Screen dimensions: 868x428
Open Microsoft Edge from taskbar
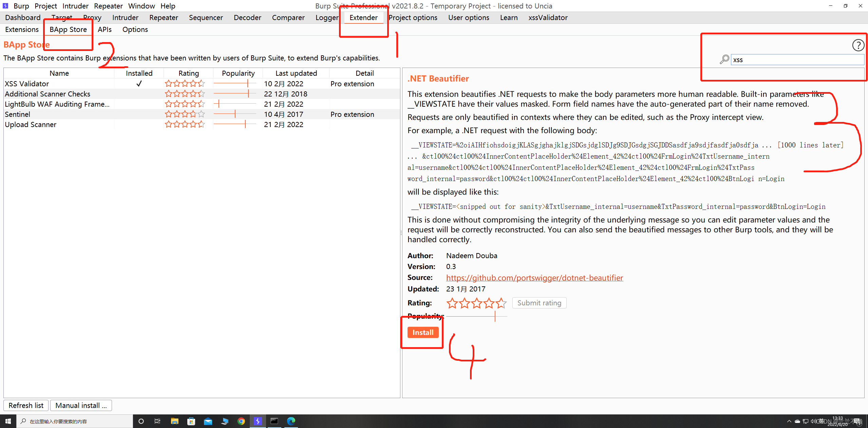(x=291, y=421)
